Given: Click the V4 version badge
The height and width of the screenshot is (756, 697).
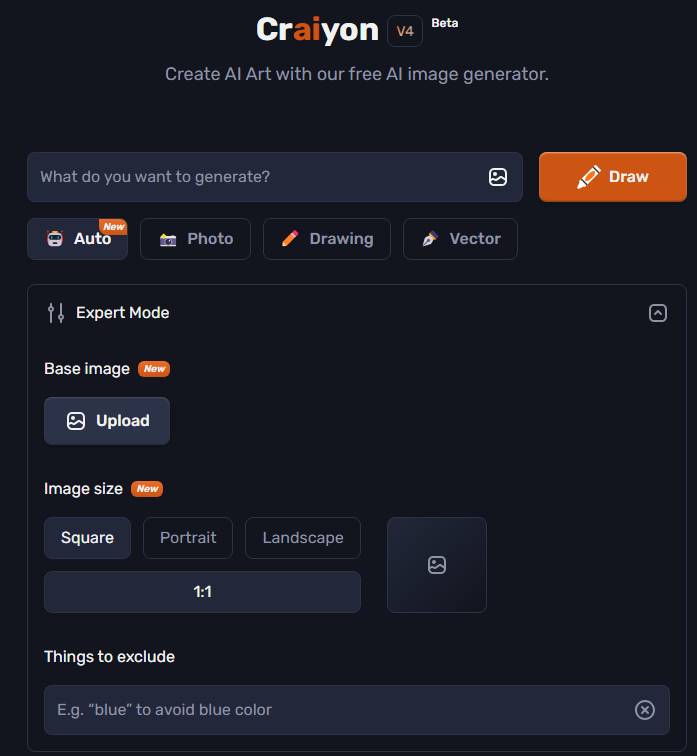Looking at the screenshot, I should [405, 31].
